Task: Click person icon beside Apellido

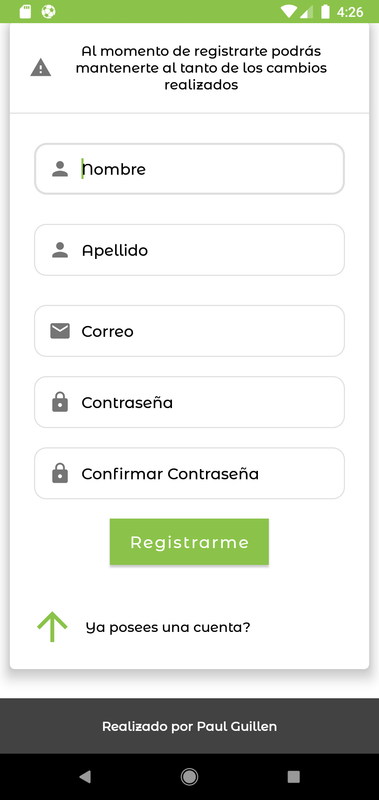Action: [x=60, y=250]
